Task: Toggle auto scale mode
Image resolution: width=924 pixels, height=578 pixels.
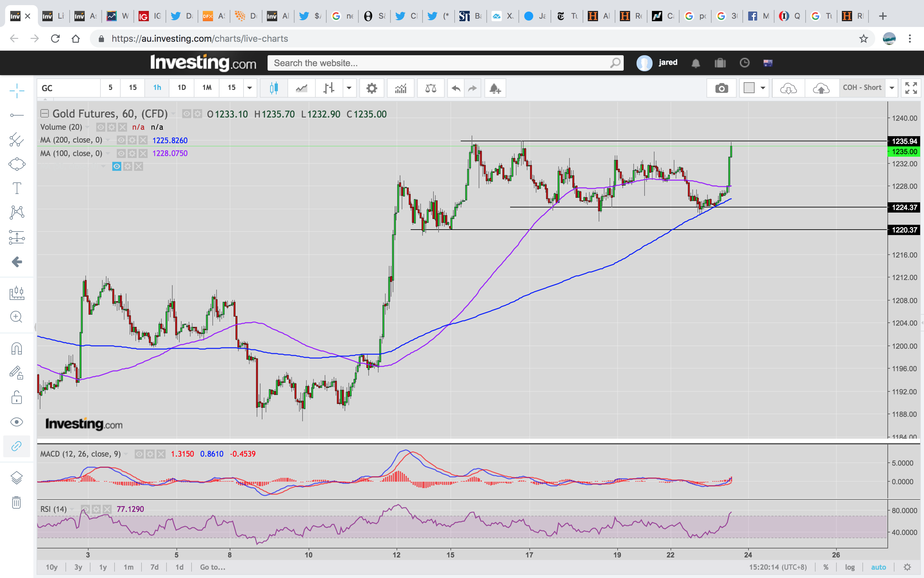Action: click(878, 567)
